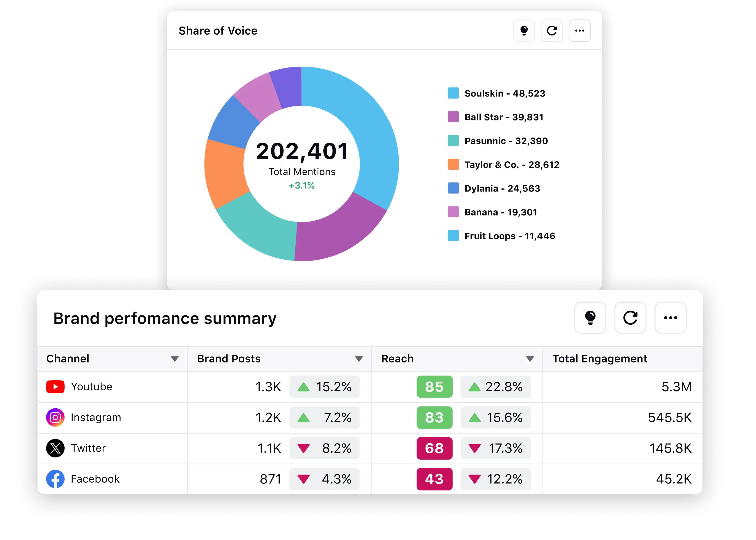Click the lightbulb icon on Brand performance summary
The width and height of the screenshot is (756, 540).
(x=590, y=319)
